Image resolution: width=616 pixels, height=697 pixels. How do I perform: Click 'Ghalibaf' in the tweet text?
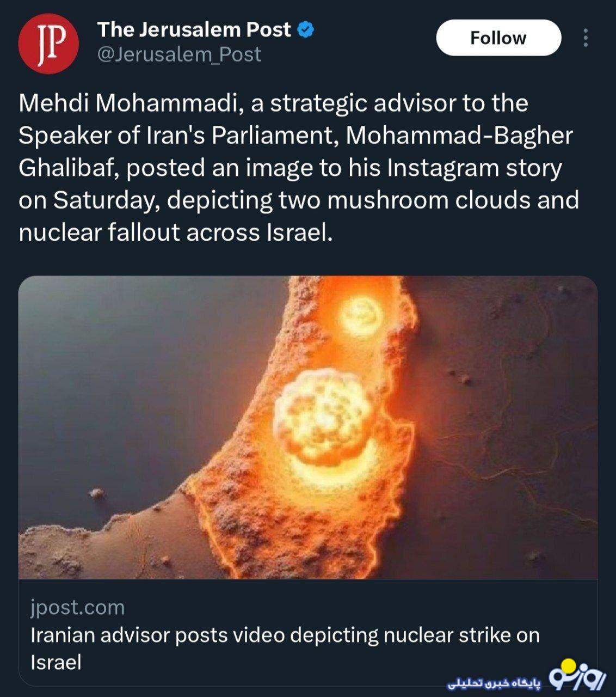click(69, 168)
